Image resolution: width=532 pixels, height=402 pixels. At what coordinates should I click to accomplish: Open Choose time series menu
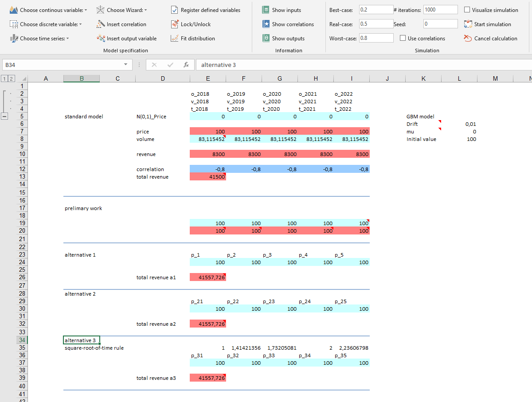67,39
